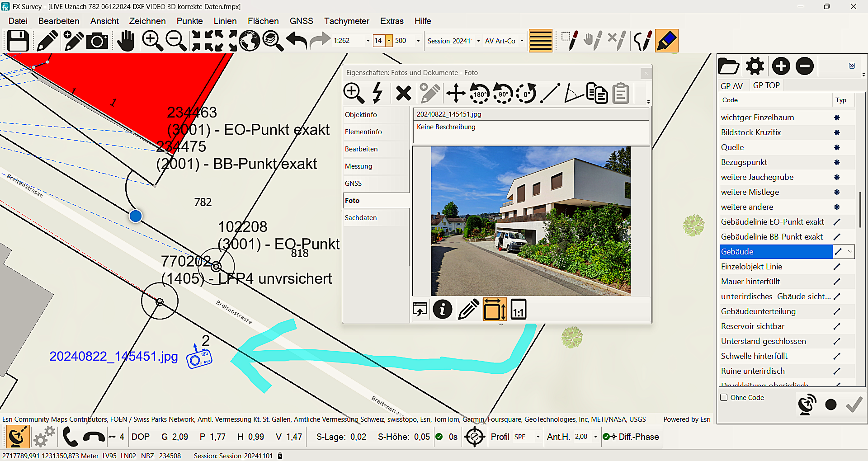Open the camera capture tool in the toolbar
The height and width of the screenshot is (461, 868).
97,40
